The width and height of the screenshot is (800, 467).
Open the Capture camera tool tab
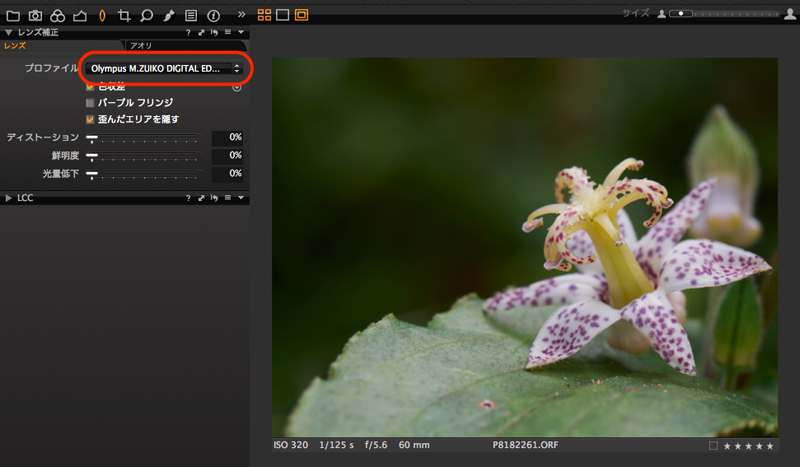click(35, 15)
